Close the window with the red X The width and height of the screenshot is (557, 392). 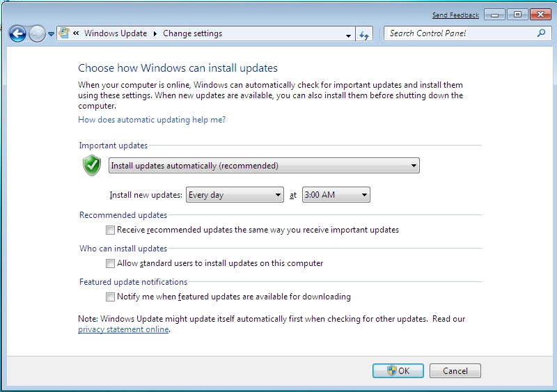(540, 15)
